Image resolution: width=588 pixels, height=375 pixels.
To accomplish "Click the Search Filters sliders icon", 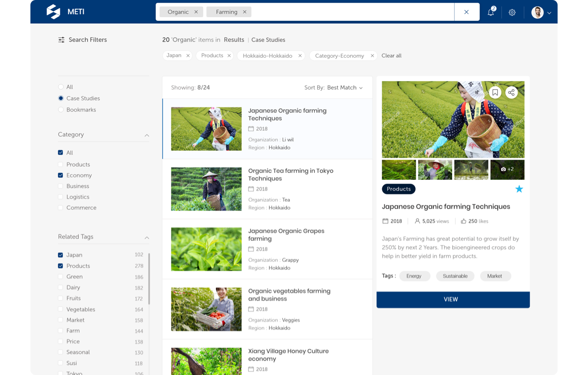I will [x=61, y=40].
